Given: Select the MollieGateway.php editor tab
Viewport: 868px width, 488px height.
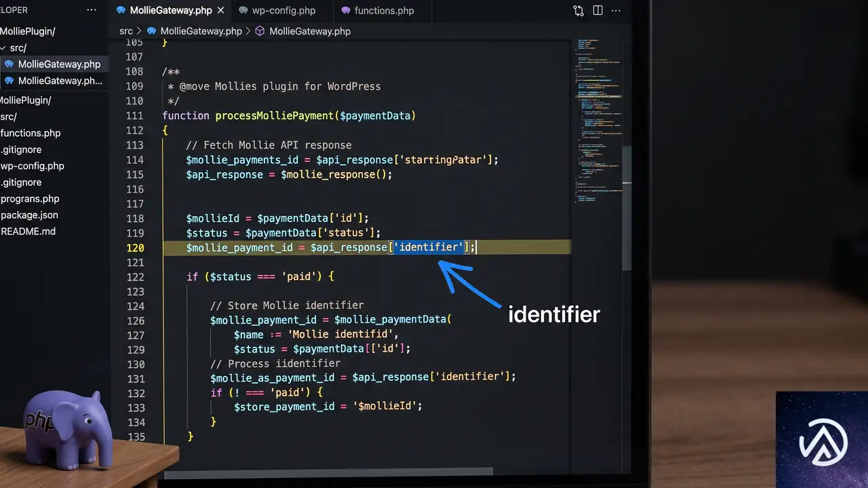Looking at the screenshot, I should click(x=171, y=11).
